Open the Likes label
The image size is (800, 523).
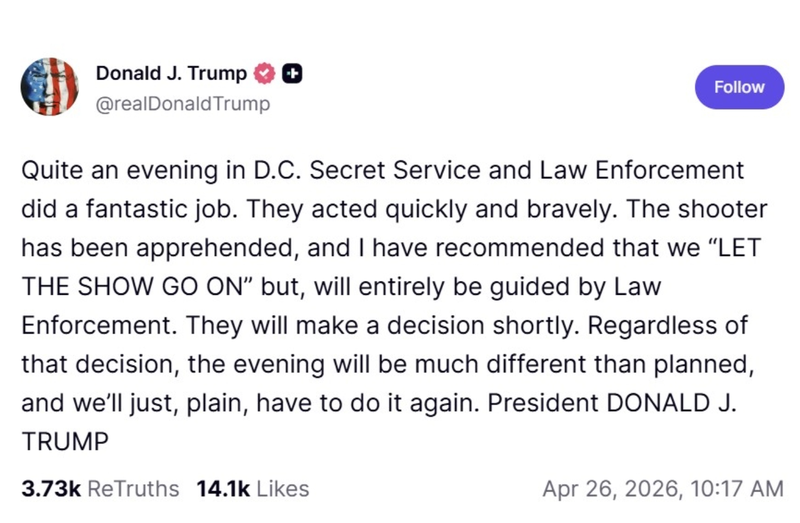click(283, 489)
